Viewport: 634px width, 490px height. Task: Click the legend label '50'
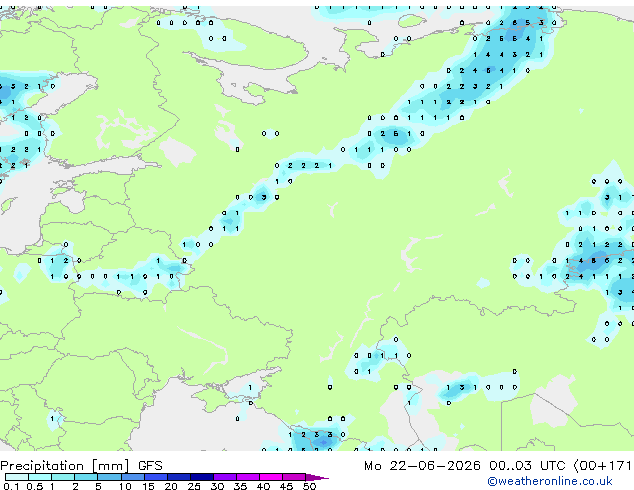pos(309,486)
